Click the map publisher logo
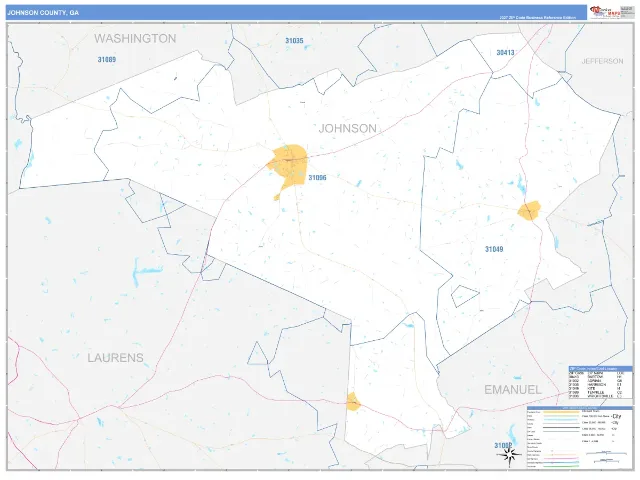 (x=604, y=12)
